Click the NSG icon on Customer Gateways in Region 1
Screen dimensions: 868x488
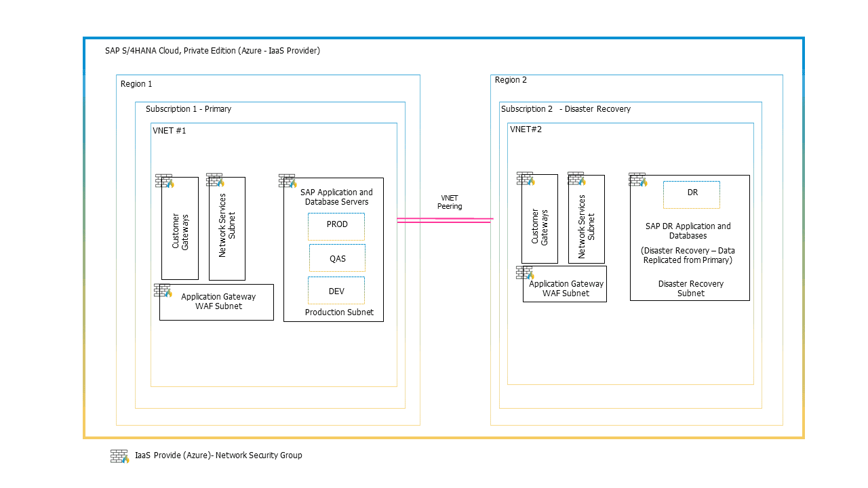(x=164, y=180)
